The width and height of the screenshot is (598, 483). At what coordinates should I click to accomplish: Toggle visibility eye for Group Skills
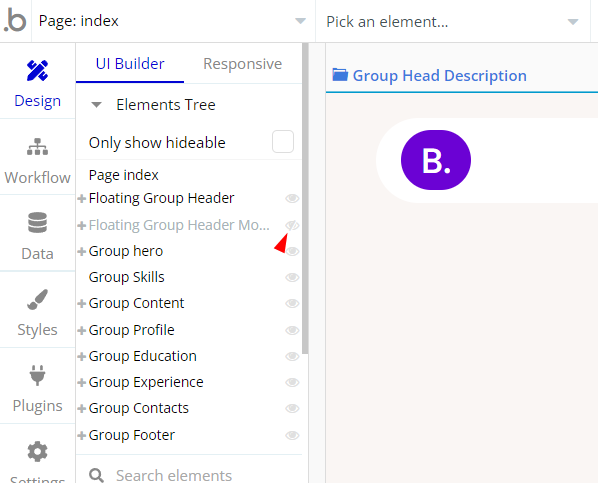pos(292,277)
